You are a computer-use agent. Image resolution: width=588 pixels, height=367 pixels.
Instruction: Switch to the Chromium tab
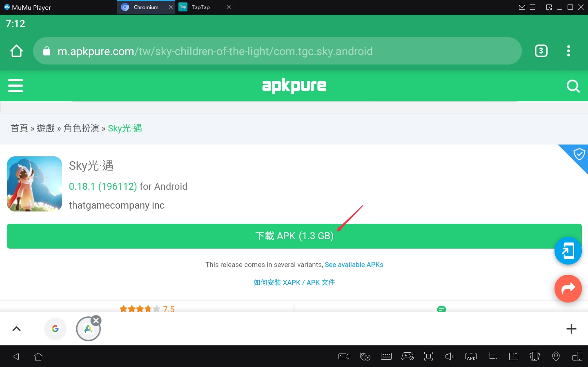click(x=146, y=7)
